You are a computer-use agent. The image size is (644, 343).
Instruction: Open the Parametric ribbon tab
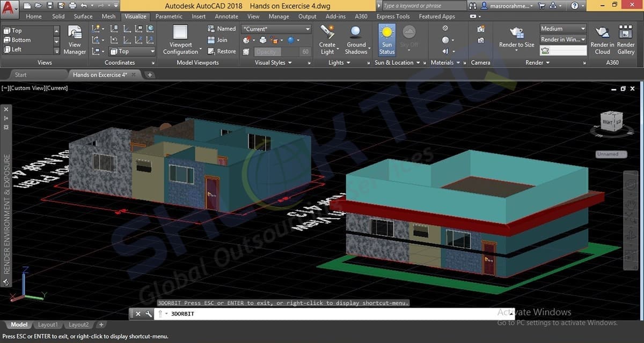point(169,17)
